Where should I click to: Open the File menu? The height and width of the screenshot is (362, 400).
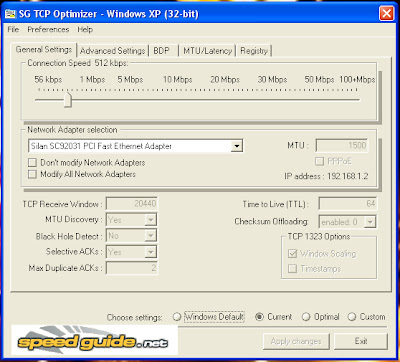[13, 29]
